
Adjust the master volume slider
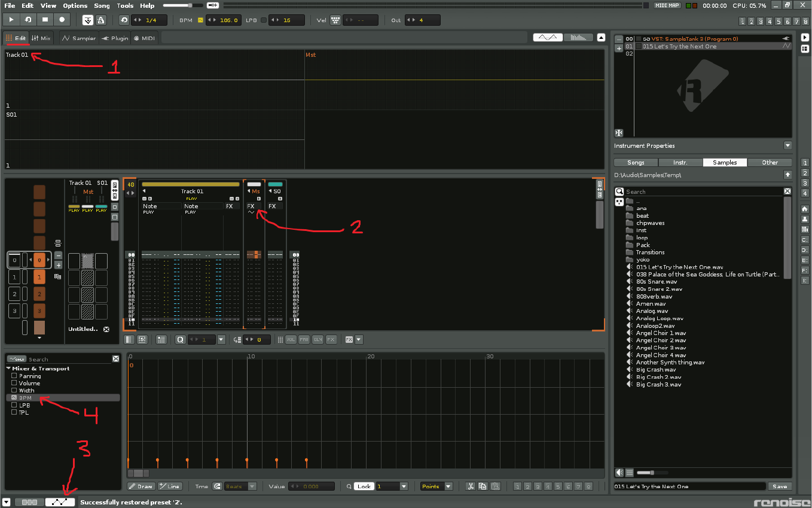[190, 5]
